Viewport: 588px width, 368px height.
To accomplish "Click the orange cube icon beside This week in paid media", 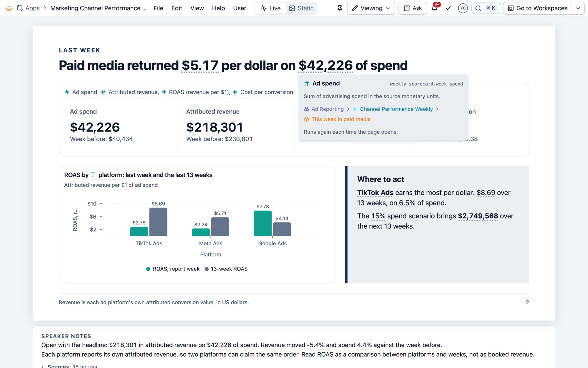I will pos(306,119).
